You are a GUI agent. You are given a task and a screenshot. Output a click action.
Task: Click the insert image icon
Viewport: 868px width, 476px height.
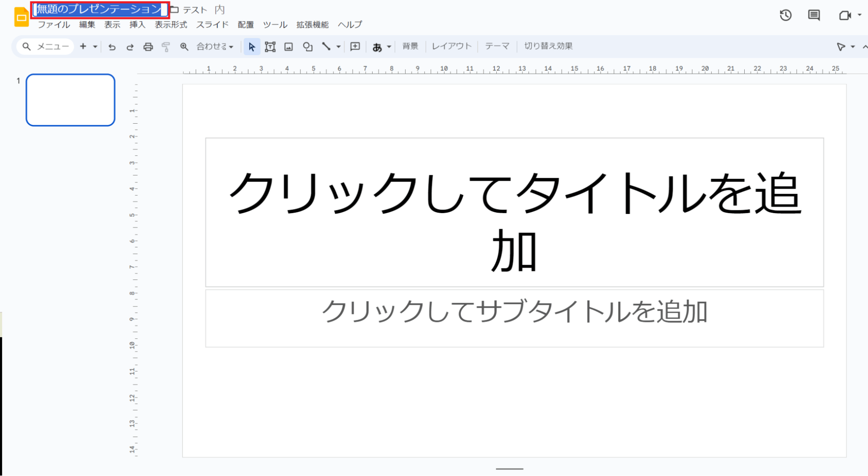pyautogui.click(x=288, y=46)
